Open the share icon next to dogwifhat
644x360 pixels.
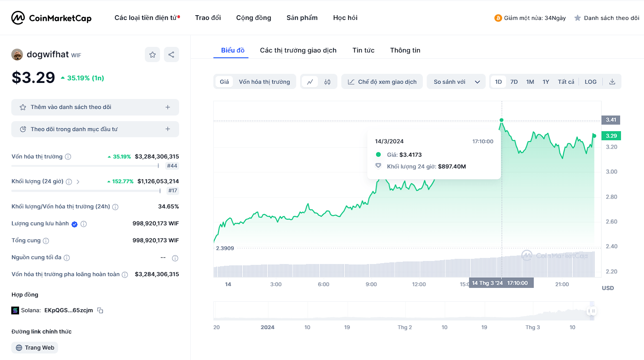pos(171,55)
